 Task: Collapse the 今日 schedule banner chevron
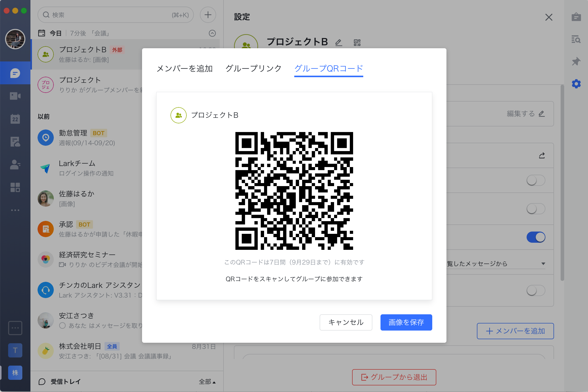(212, 33)
